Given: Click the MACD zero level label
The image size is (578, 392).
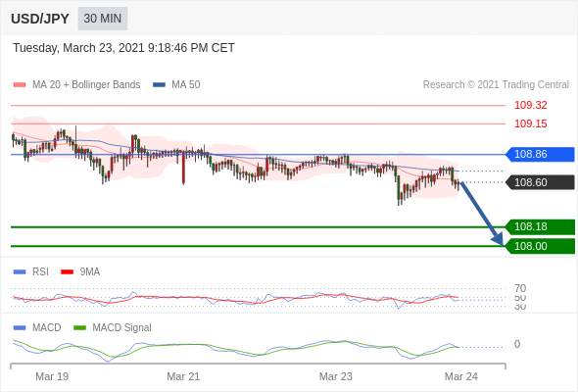Looking at the screenshot, I should [517, 344].
